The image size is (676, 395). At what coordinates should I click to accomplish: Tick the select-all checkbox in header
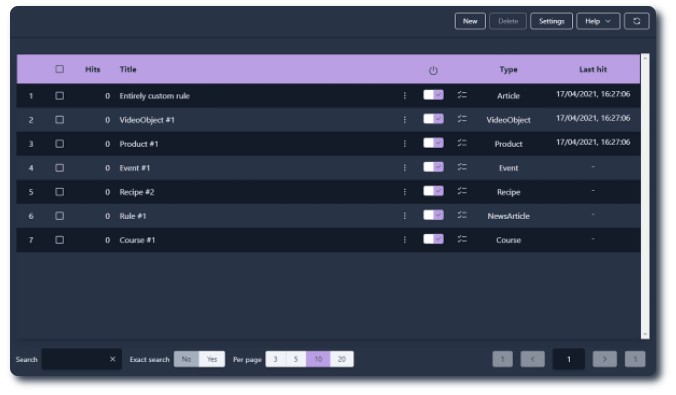pos(59,69)
